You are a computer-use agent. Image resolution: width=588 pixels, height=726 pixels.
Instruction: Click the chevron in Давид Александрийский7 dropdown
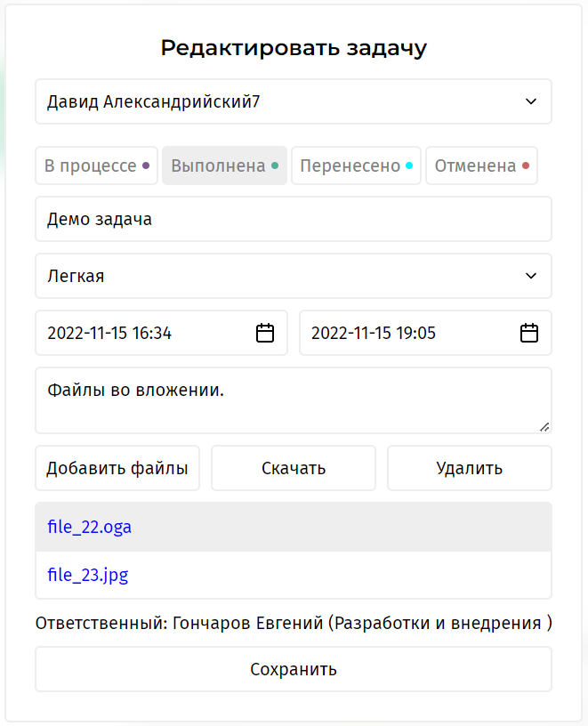531,101
